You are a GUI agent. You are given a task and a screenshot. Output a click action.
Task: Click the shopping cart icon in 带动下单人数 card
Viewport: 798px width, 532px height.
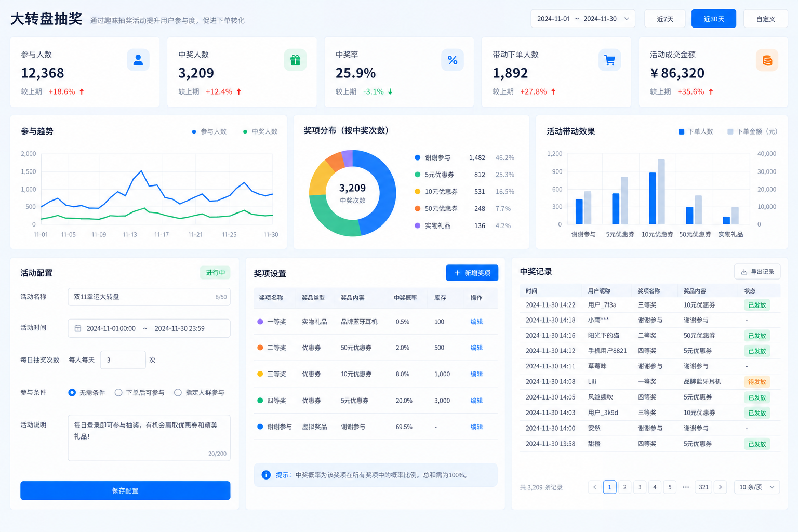[610, 60]
